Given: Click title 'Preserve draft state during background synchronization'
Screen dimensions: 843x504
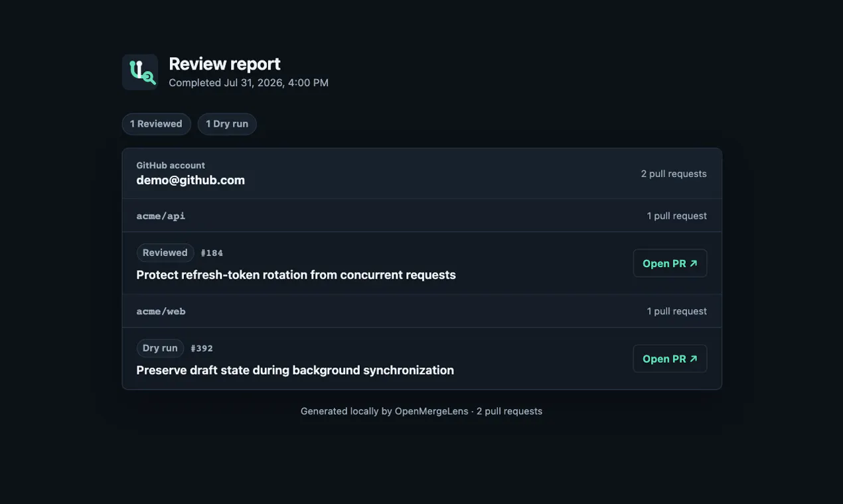Looking at the screenshot, I should pyautogui.click(x=295, y=370).
